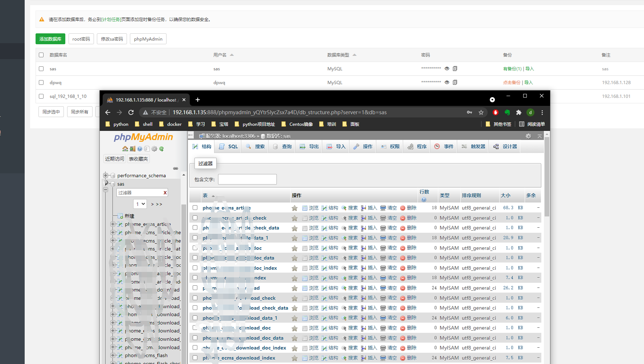Open page number dropdown in navigation
The height and width of the screenshot is (364, 644).
tap(140, 204)
